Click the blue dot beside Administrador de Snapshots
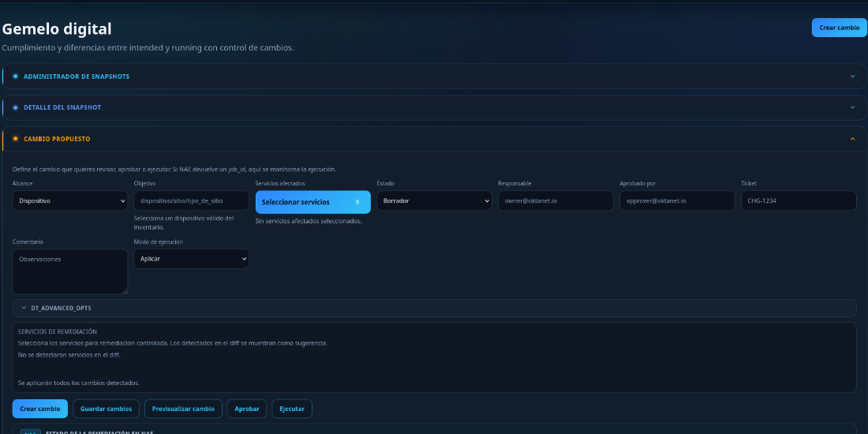Screen dimensions: 868x434 coord(16,76)
